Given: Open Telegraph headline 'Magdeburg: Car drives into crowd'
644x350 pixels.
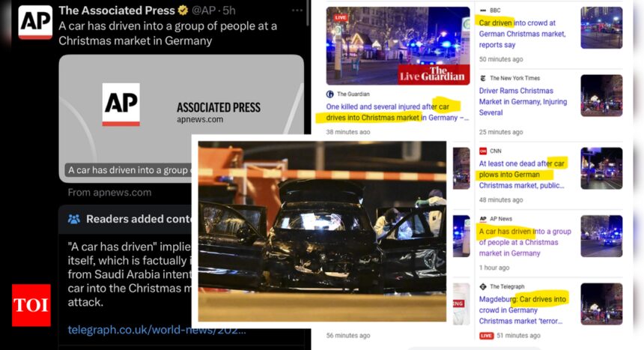Looking at the screenshot, I should tap(523, 310).
